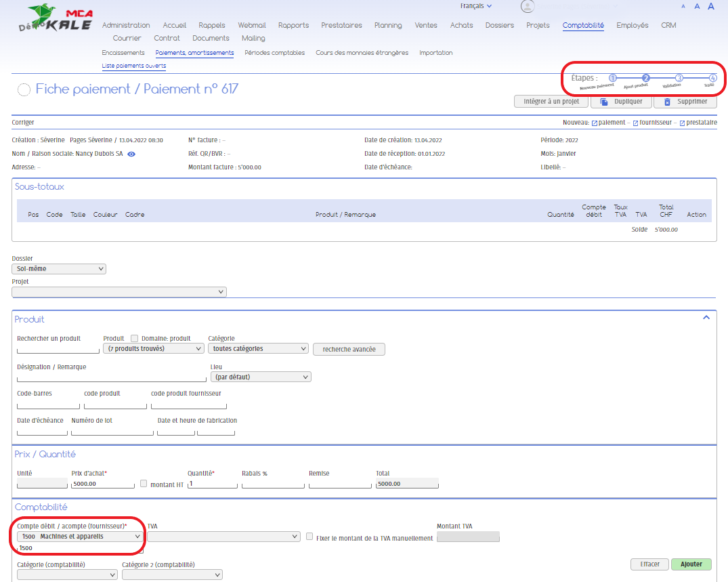
Task: Select the largest font size 'A' icon
Action: (711, 6)
